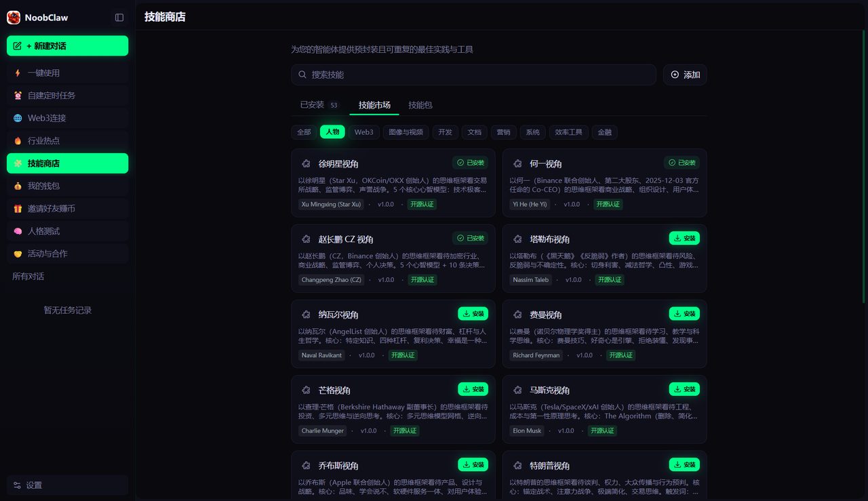Select the 人物 category filter
Screen dimensions: 868x501
coord(332,132)
